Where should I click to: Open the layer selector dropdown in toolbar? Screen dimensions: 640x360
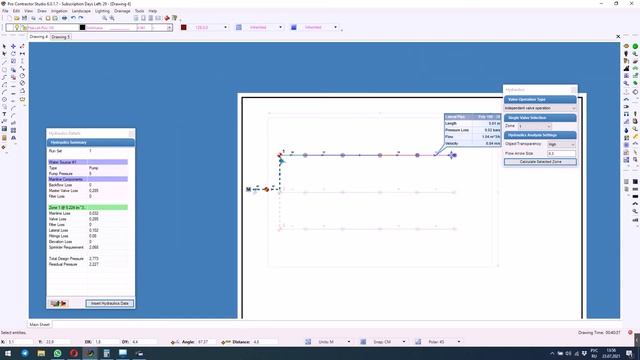(169, 27)
